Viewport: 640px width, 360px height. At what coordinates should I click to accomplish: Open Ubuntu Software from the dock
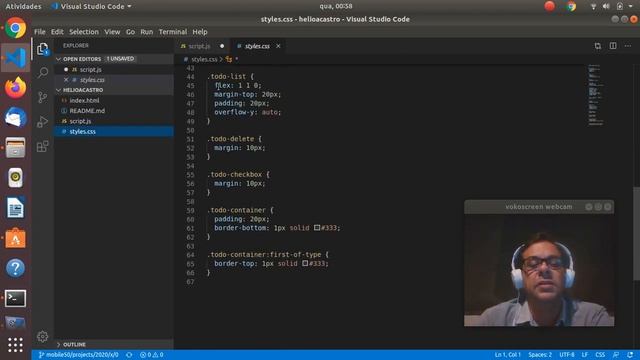[16, 238]
